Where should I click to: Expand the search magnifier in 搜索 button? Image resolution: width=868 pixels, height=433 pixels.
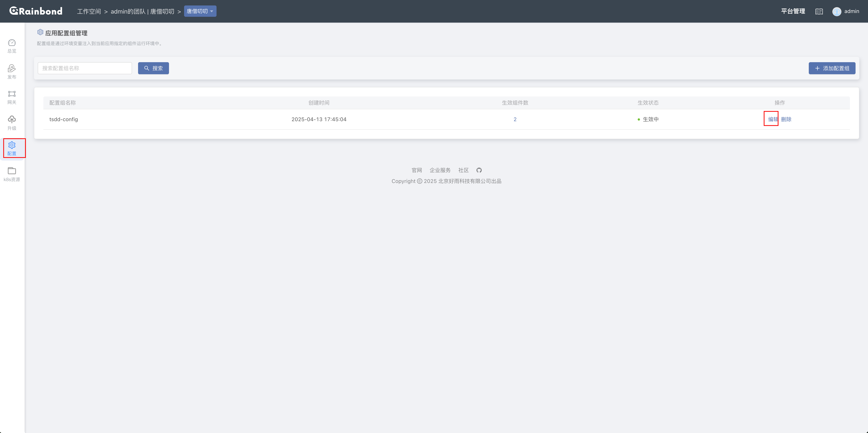click(147, 68)
